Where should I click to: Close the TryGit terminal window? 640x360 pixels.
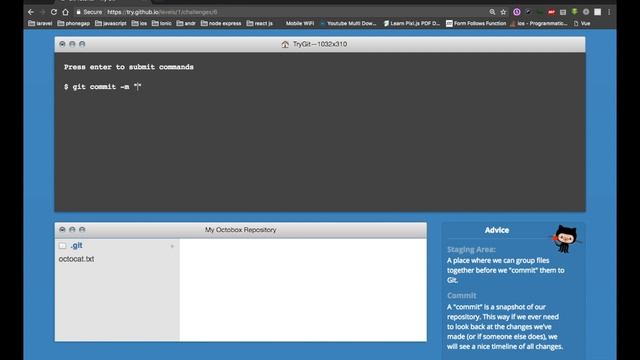[x=62, y=44]
